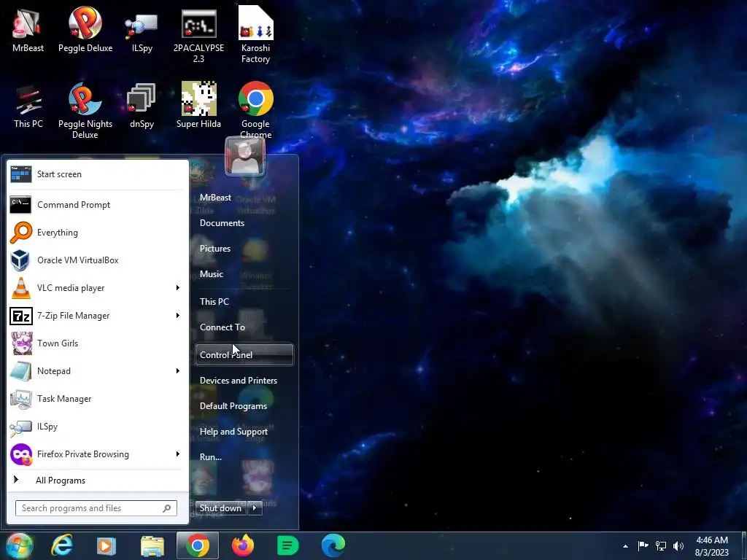Launch Super Hilda desktop shortcut
Viewport: 747px width, 560px height.
click(x=198, y=105)
